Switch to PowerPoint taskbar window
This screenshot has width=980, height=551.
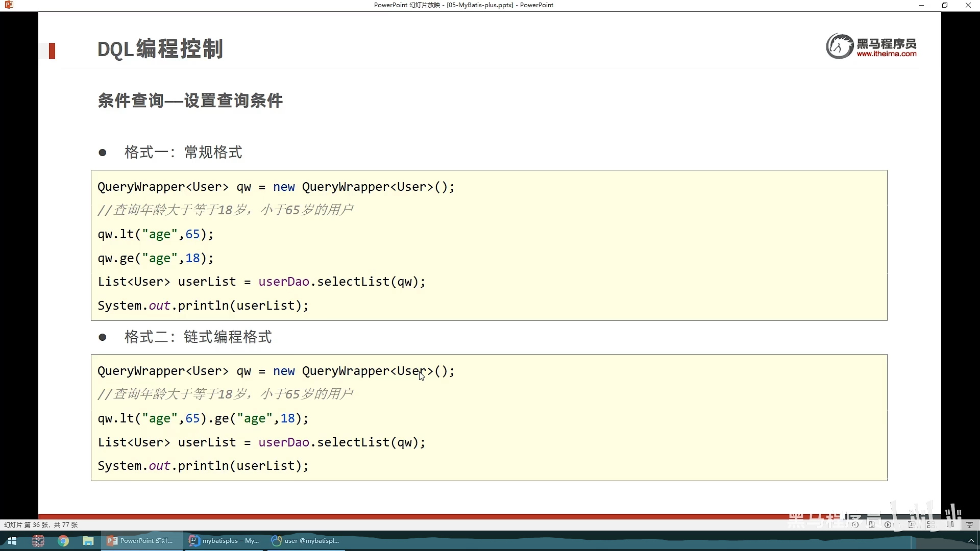point(141,541)
